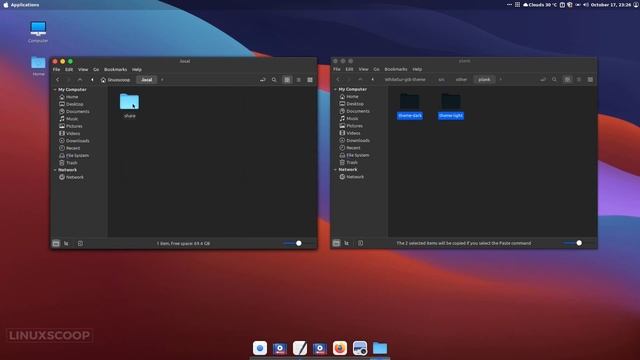Launch Firefox from the dock
640x360 pixels.
click(340, 348)
